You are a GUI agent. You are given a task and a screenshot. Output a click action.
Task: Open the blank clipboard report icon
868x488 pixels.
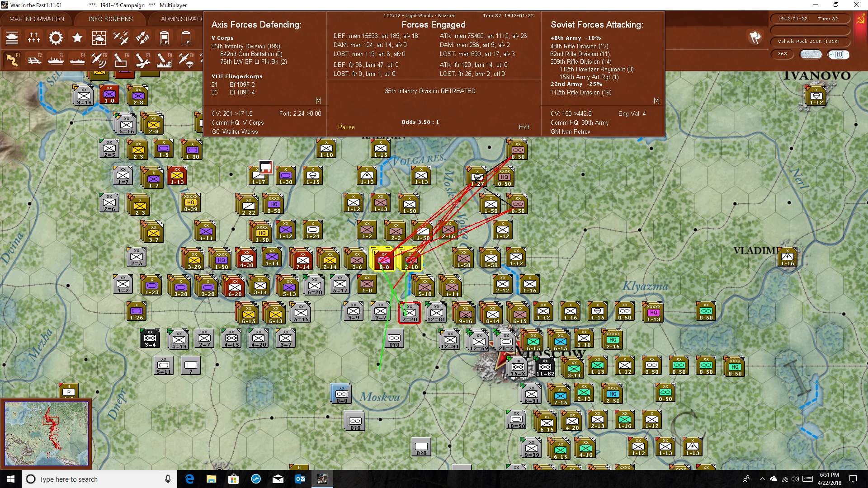point(186,38)
